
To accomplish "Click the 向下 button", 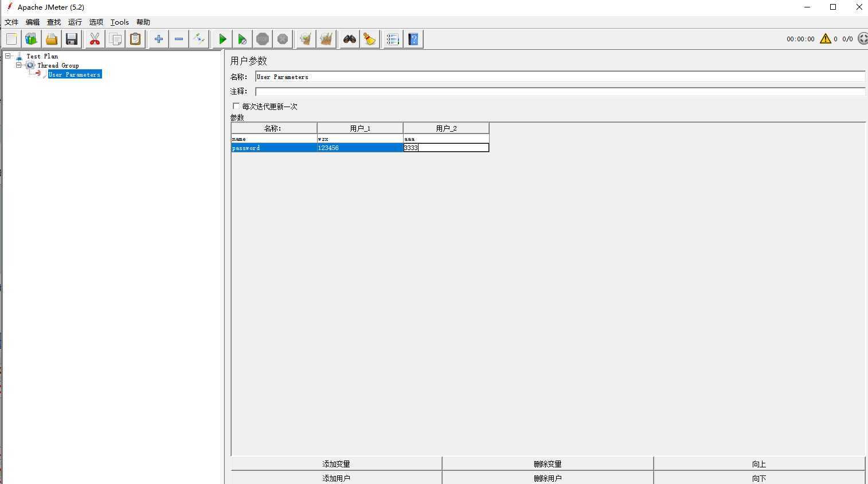I will tap(759, 478).
